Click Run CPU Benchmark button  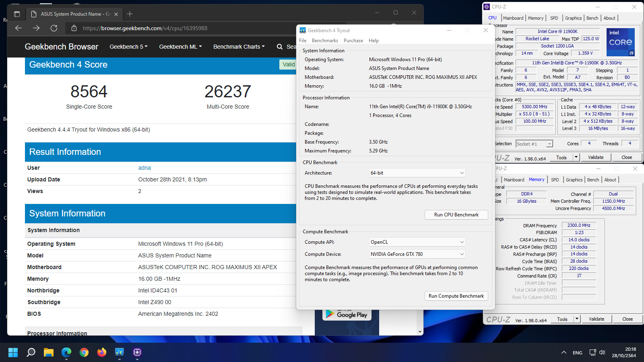click(x=456, y=215)
